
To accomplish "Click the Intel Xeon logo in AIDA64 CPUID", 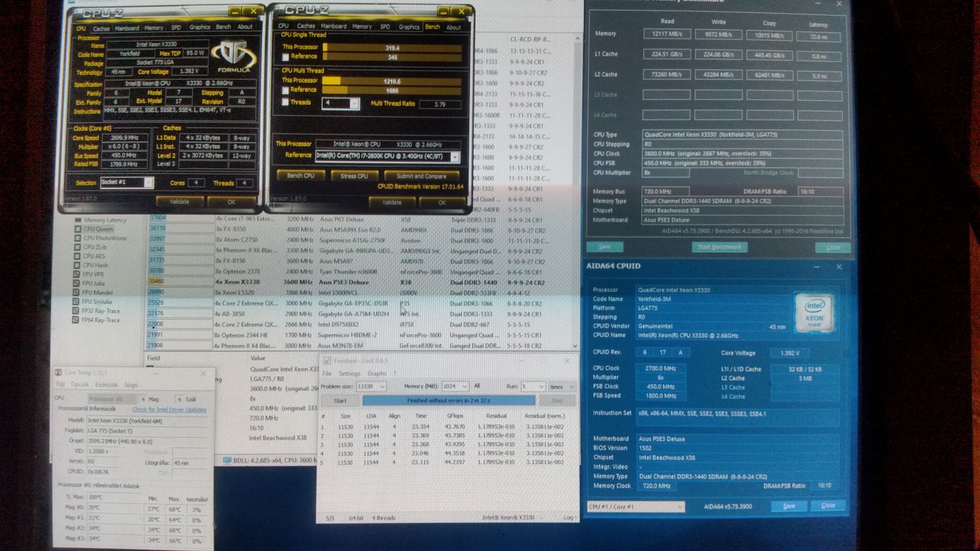I will pyautogui.click(x=814, y=313).
